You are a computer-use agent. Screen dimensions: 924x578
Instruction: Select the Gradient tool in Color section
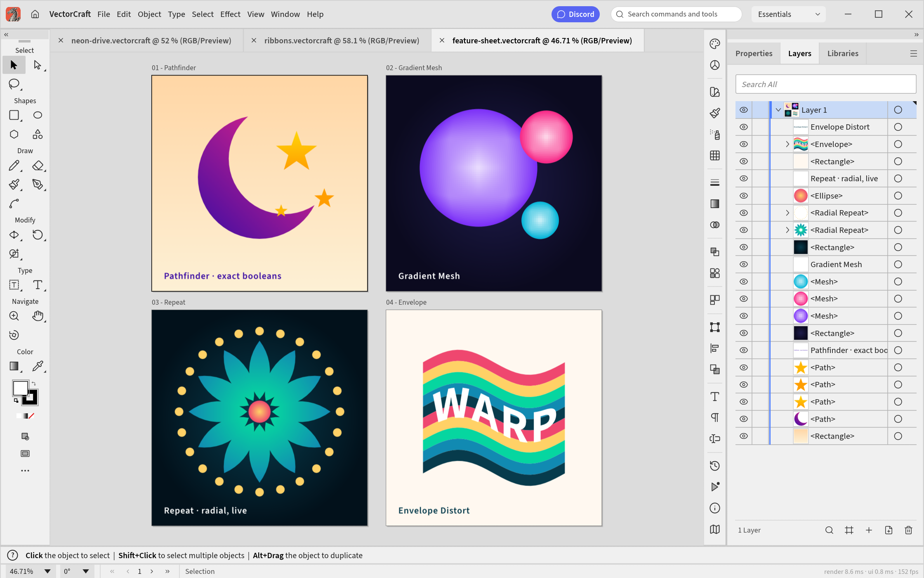click(x=14, y=366)
